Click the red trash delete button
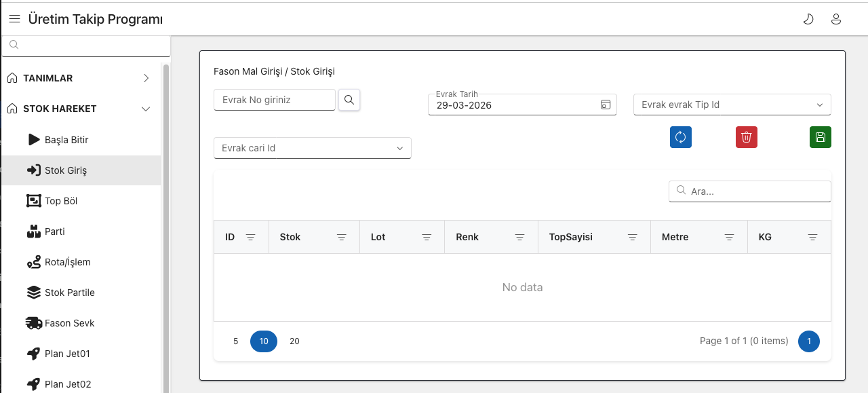Screen dimensions: 868x393 (x=746, y=137)
